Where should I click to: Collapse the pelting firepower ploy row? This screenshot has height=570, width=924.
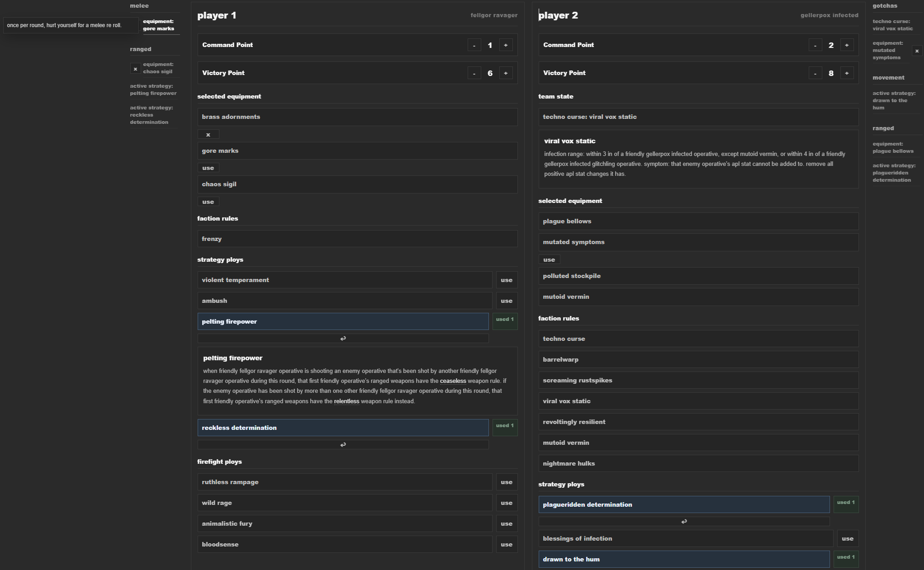pos(343,321)
